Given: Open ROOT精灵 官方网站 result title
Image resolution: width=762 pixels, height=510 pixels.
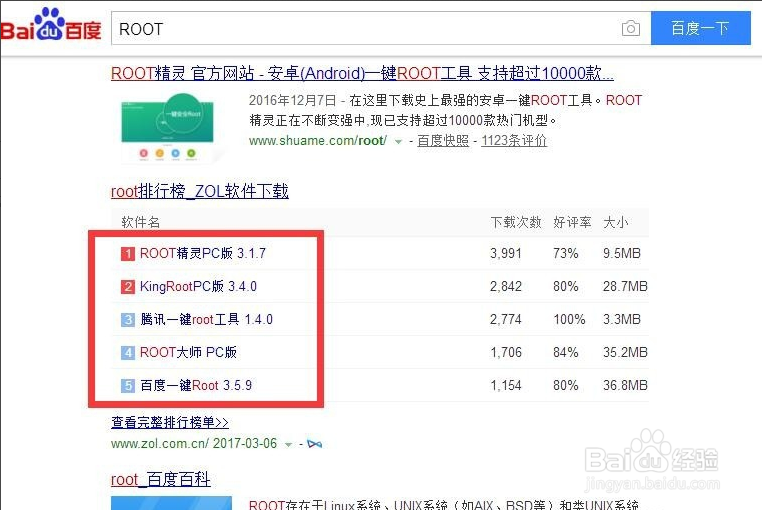Looking at the screenshot, I should (362, 73).
